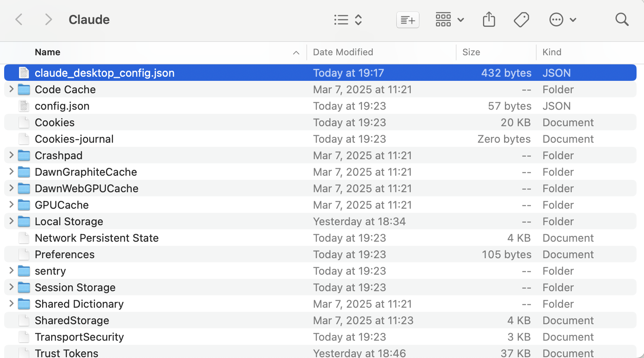Click the 432 bytes size value
Screen dimensions: 644x358
[506, 73]
